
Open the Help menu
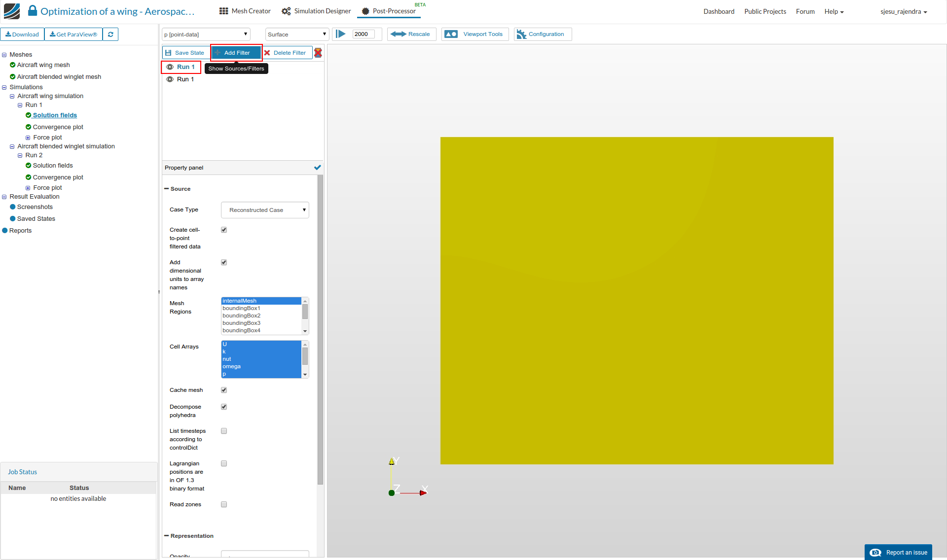(834, 11)
